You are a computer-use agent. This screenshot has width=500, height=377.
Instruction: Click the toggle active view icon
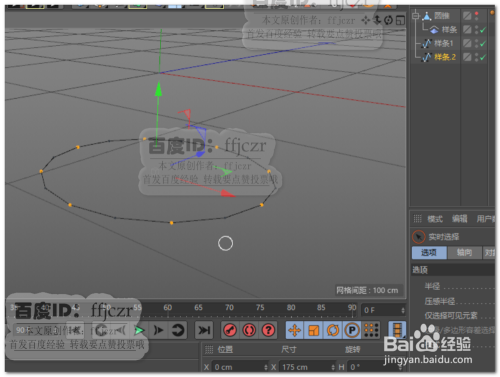tap(400, 21)
